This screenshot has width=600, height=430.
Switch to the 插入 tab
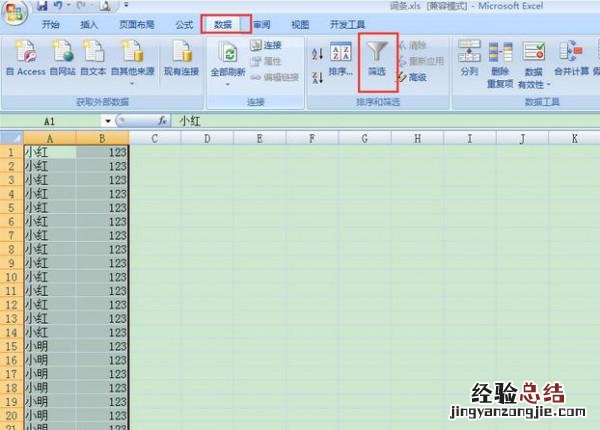(x=89, y=24)
